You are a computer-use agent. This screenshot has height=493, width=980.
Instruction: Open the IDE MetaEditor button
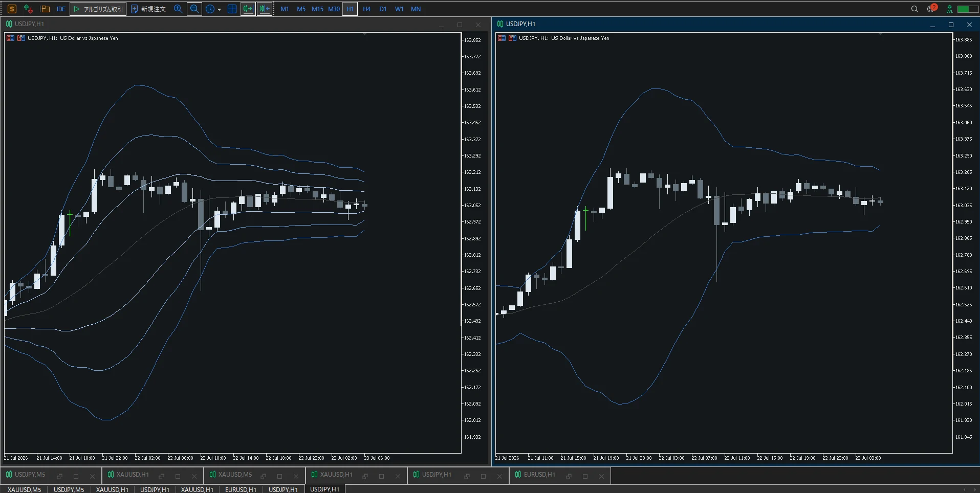(61, 9)
